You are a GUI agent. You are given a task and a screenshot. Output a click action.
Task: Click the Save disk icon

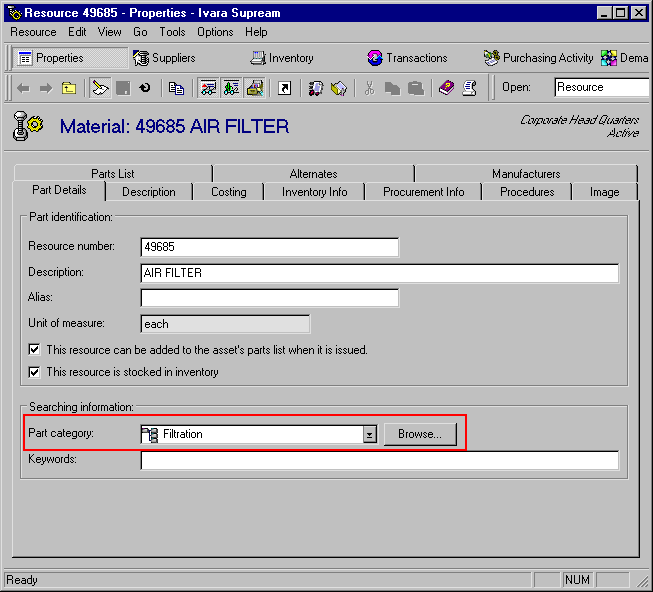click(123, 88)
